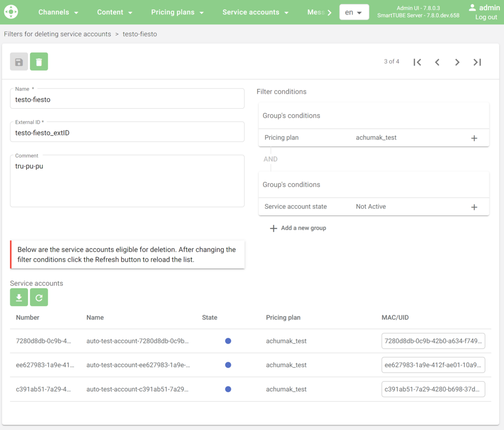Click Service account state condition label
Viewport: 504px width, 430px height.
[x=296, y=207]
